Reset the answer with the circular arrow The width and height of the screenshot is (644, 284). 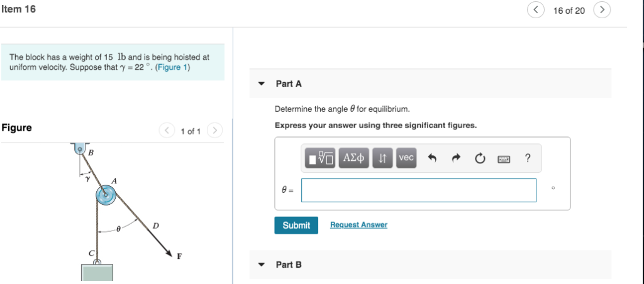tap(480, 158)
